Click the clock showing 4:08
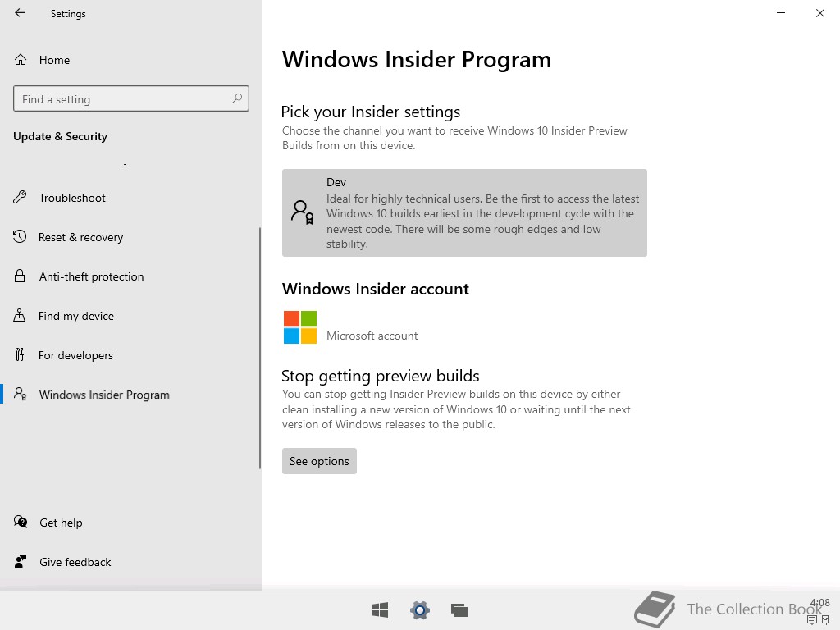The image size is (840, 630). pyautogui.click(x=820, y=603)
